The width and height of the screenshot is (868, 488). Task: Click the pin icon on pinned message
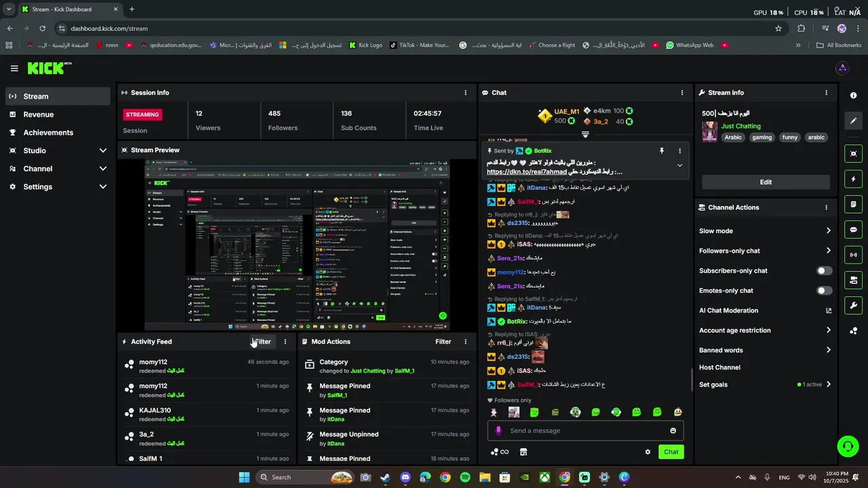662,151
